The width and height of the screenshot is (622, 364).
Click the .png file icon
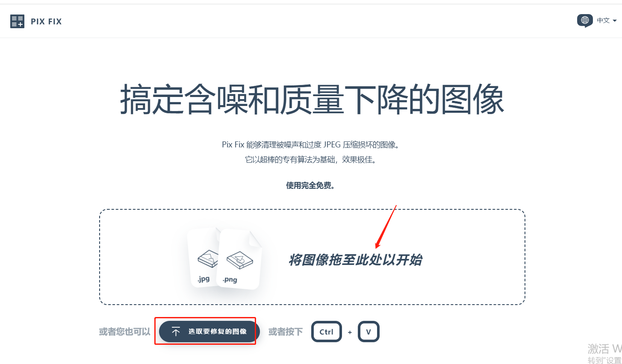click(239, 259)
